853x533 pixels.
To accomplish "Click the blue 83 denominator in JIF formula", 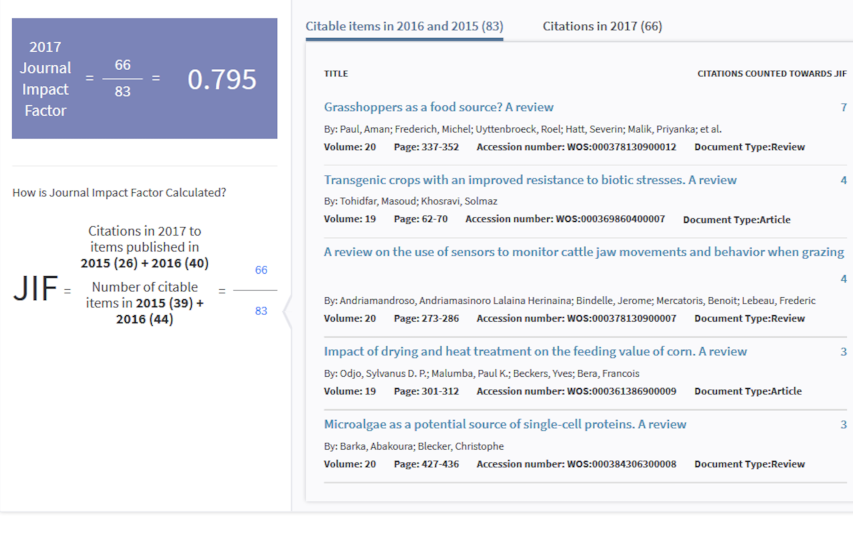I will click(x=261, y=311).
